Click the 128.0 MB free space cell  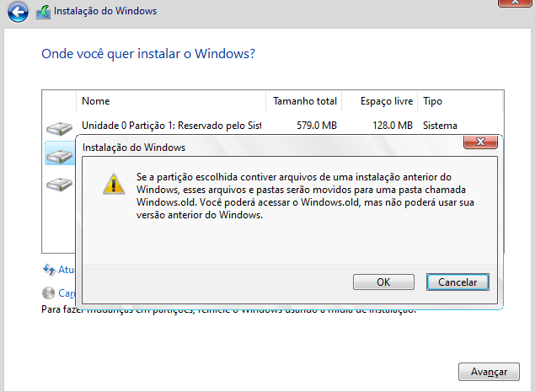click(x=393, y=126)
